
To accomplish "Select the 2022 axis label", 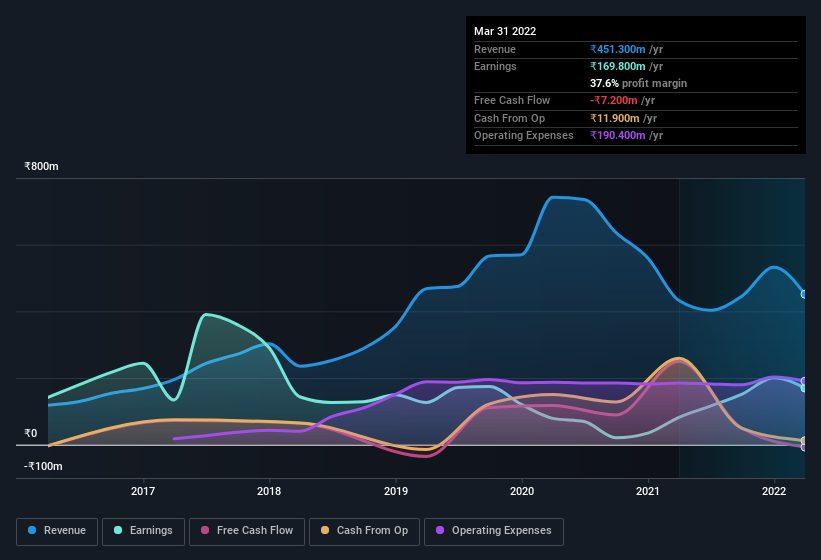I will pyautogui.click(x=774, y=491).
